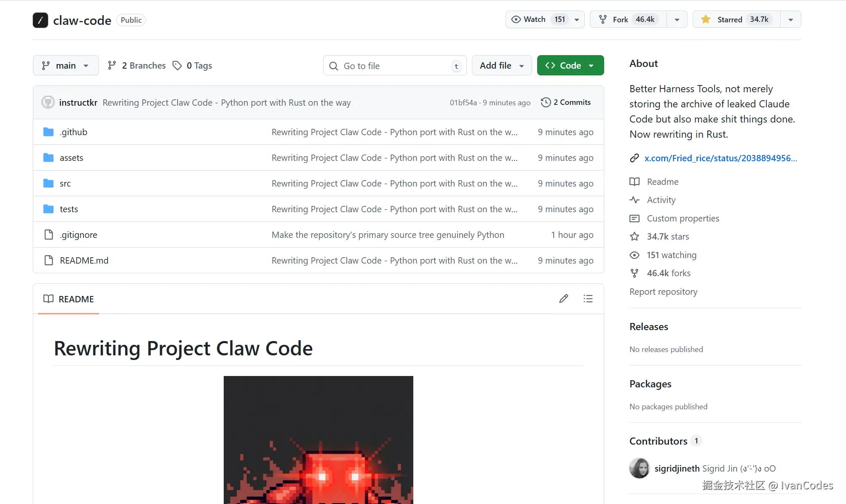Open the Fork options dropdown arrow

pos(677,20)
